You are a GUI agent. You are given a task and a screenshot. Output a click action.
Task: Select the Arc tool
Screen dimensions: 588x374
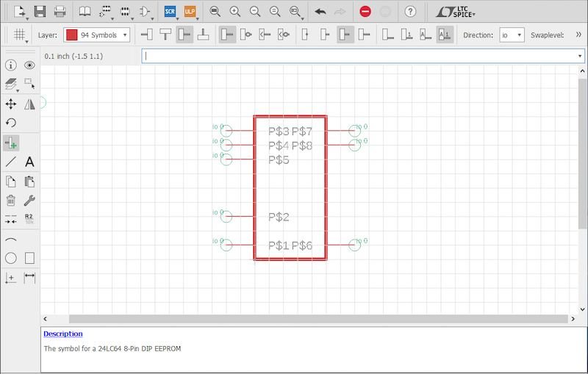pos(11,240)
